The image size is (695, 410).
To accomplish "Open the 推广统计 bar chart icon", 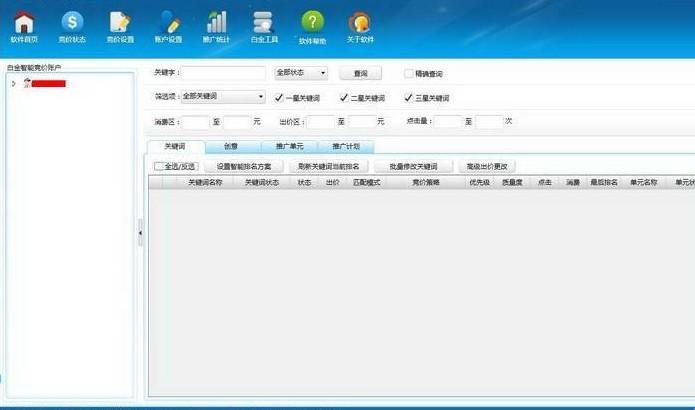I will pos(216,26).
